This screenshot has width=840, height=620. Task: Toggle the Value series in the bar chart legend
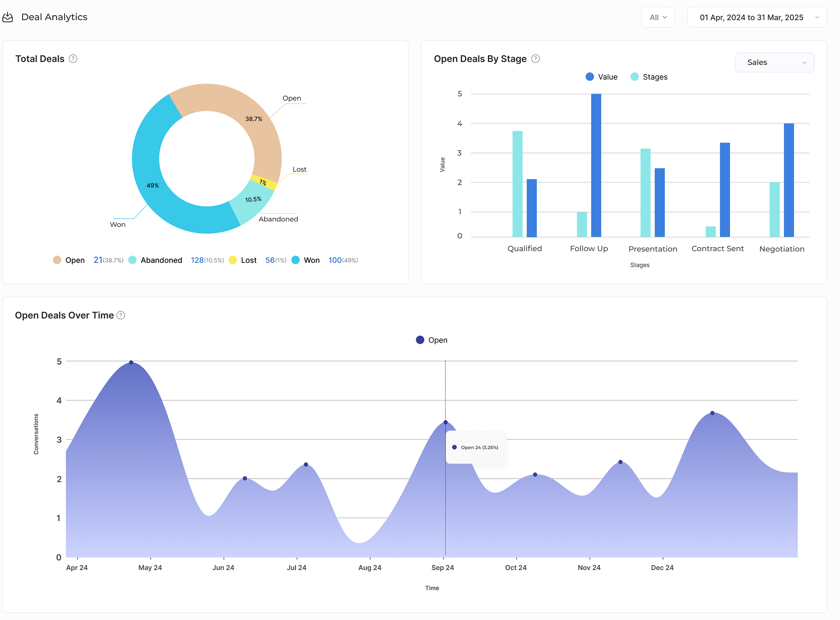pos(589,76)
